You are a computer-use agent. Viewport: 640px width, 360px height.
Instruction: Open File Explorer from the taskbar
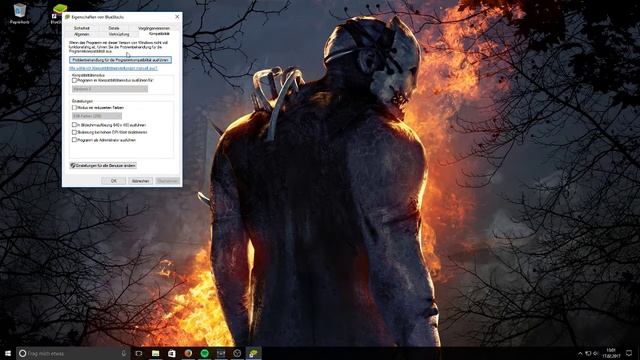[156, 353]
